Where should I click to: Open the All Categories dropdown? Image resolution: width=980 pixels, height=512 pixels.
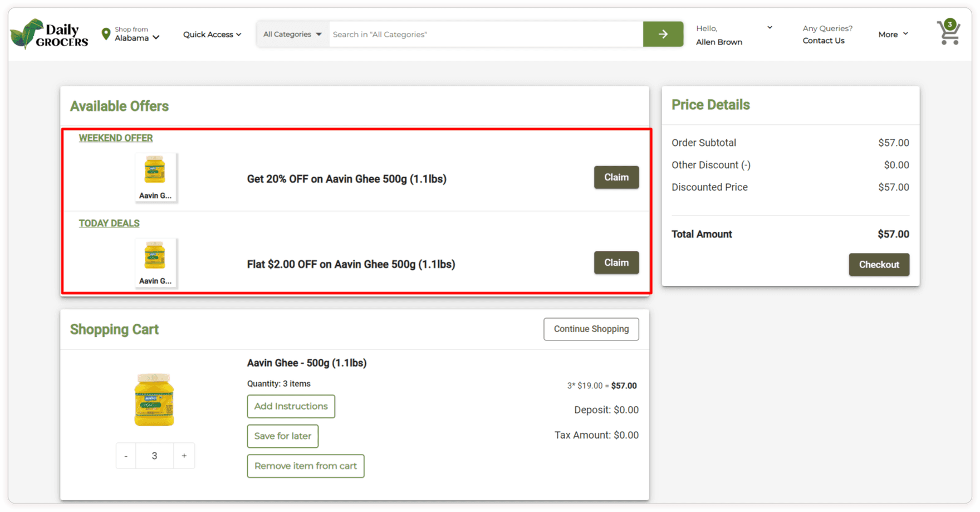click(292, 35)
